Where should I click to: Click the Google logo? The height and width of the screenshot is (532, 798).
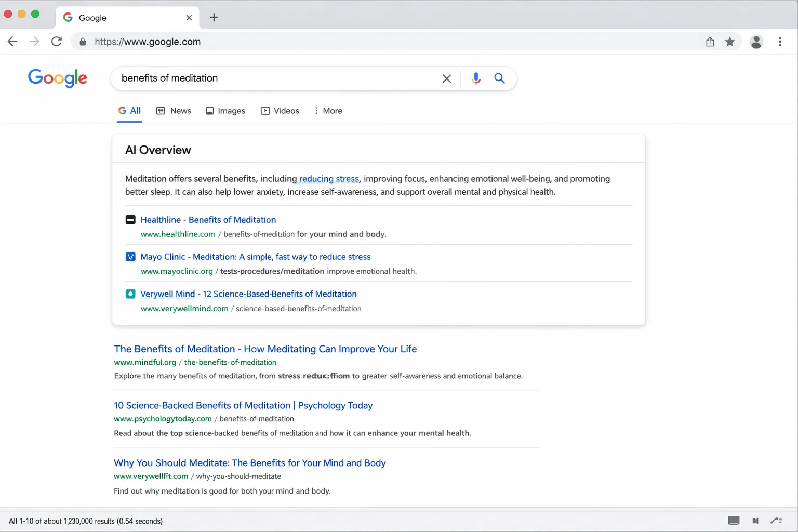click(x=58, y=78)
